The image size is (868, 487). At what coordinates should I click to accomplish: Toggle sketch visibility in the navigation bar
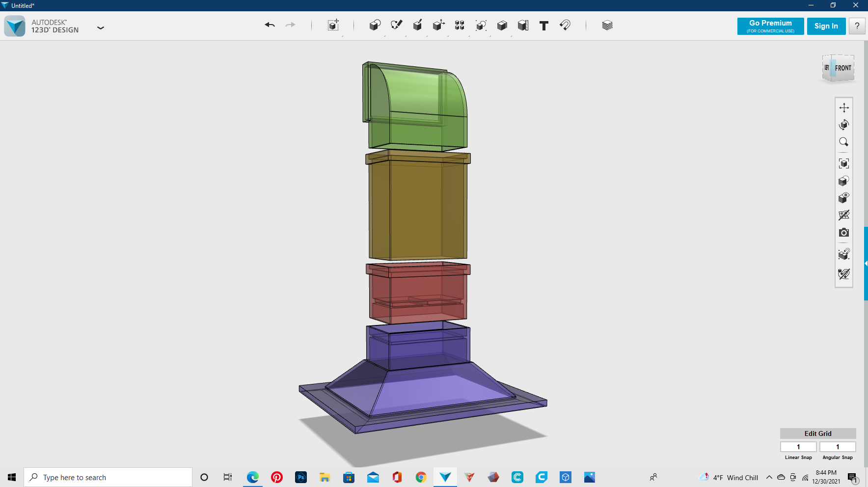pyautogui.click(x=844, y=274)
